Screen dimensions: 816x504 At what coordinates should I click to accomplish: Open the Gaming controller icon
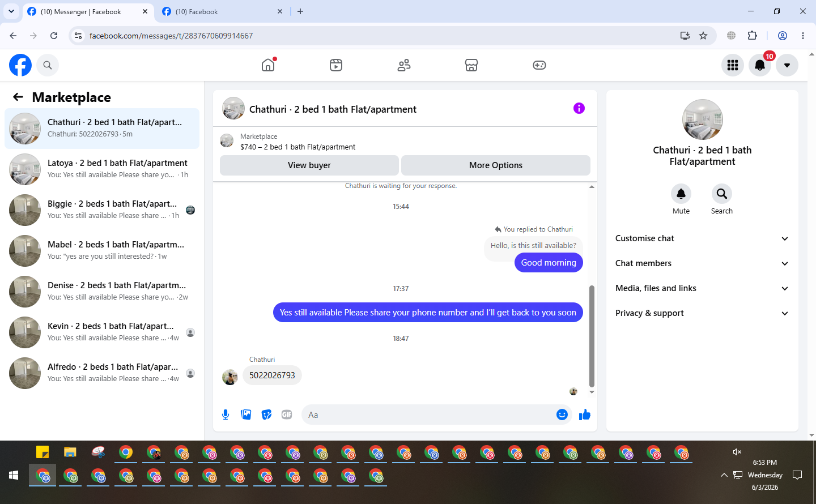click(x=539, y=65)
